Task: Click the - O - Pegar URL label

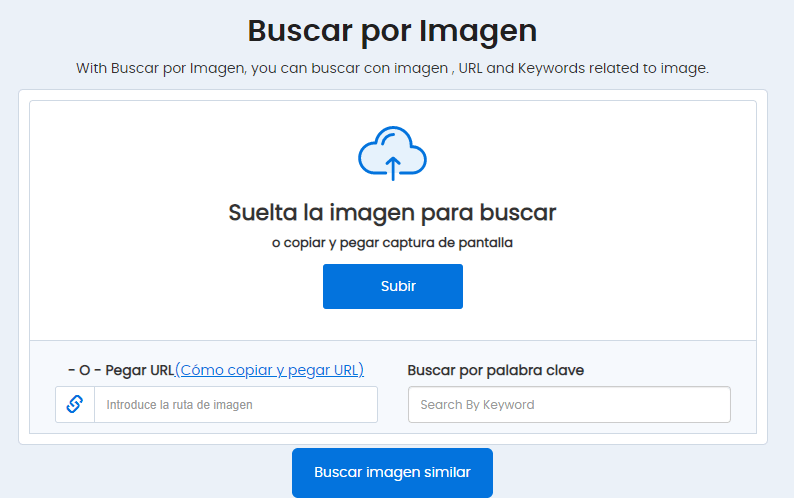Action: point(121,370)
